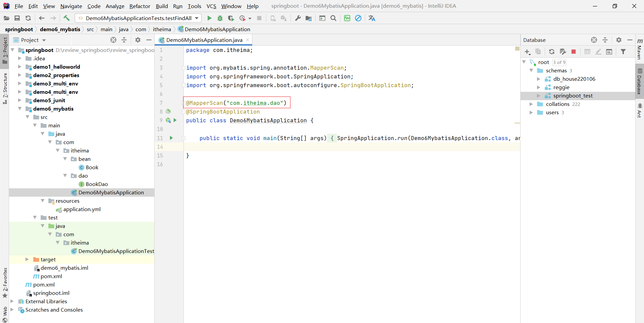Expand the demo5_junit module
Viewport: 644px width, 323px height.
[20, 100]
